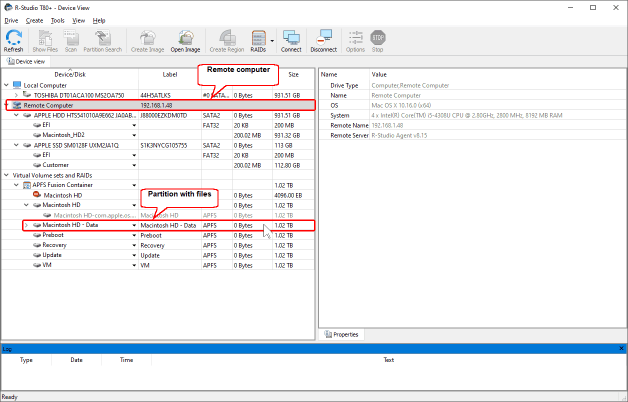Screen dimensions: 628x402
Task: Open dropdown arrow on Recovery row
Action: point(134,245)
